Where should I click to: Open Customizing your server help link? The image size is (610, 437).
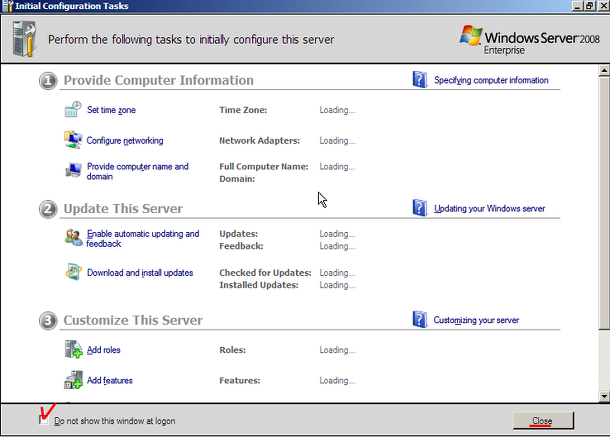pyautogui.click(x=476, y=320)
